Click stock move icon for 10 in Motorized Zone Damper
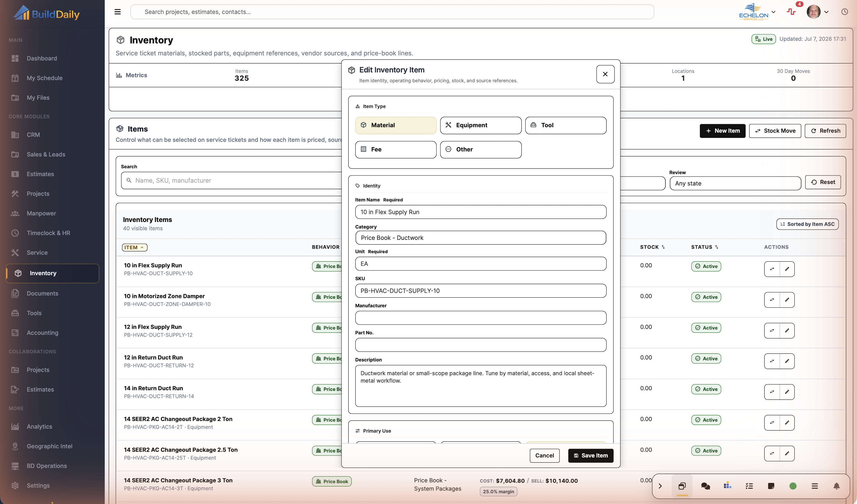The image size is (857, 504). (x=772, y=300)
